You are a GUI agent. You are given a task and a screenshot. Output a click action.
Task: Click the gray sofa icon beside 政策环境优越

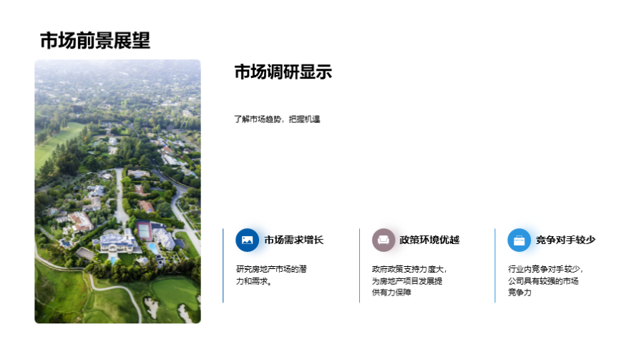tap(383, 240)
